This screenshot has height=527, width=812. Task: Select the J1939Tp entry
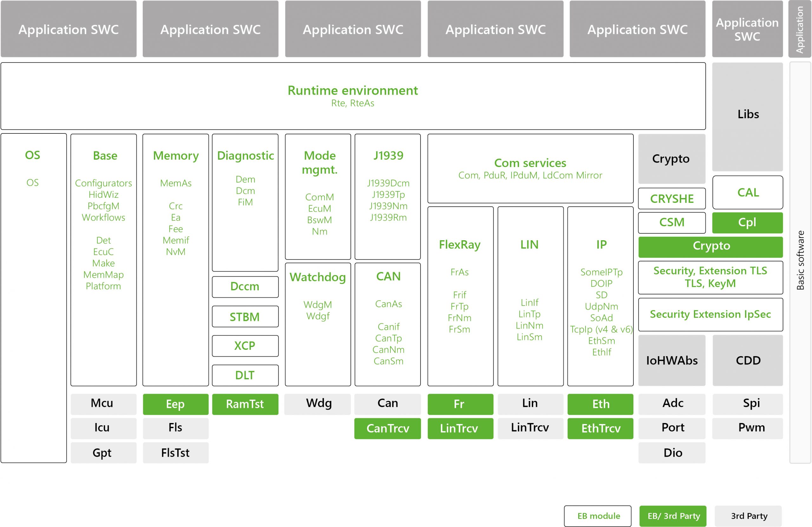(x=388, y=195)
